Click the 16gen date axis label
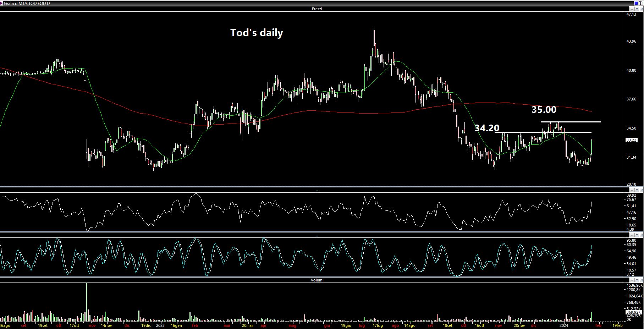This screenshot has height=329, width=644. pyautogui.click(x=176, y=325)
